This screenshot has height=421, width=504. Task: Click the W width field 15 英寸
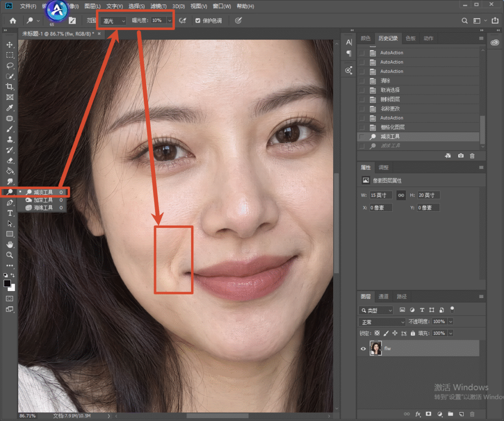pyautogui.click(x=380, y=195)
